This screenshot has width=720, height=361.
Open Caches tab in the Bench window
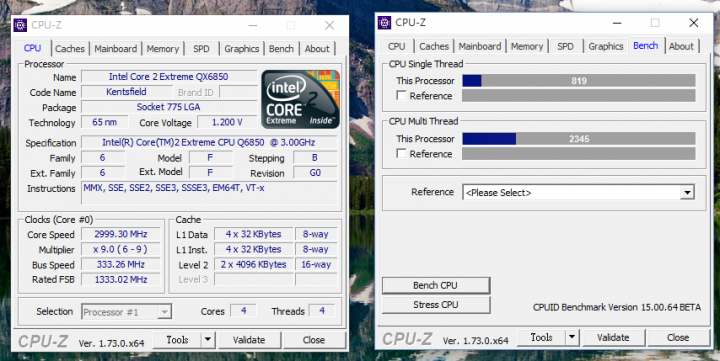(x=434, y=46)
